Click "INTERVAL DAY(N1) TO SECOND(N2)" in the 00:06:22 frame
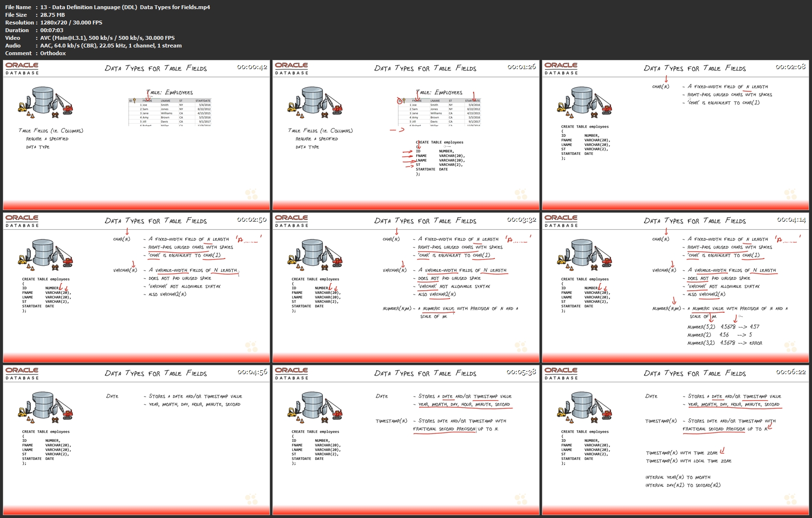The image size is (812, 518). pyautogui.click(x=683, y=485)
